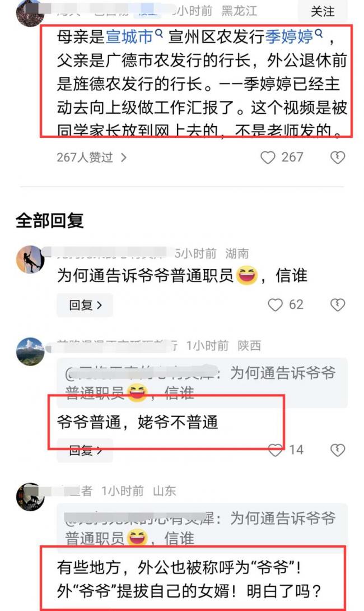Tap quoted comment in Shandong reply

[202, 528]
